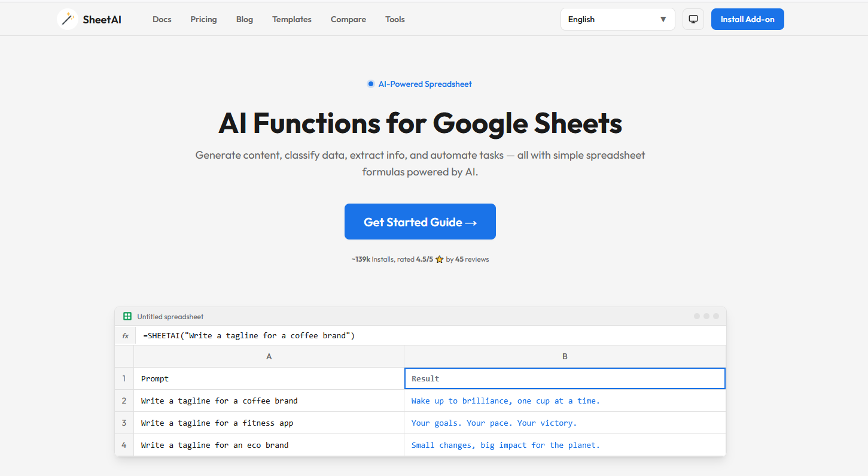Click the SHEETAI formula bar input
868x476 pixels.
point(431,336)
